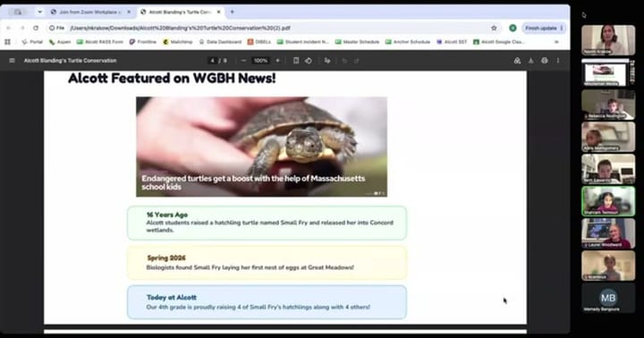The height and width of the screenshot is (338, 644).
Task: Open the Student Incident bookmark
Action: click(303, 42)
